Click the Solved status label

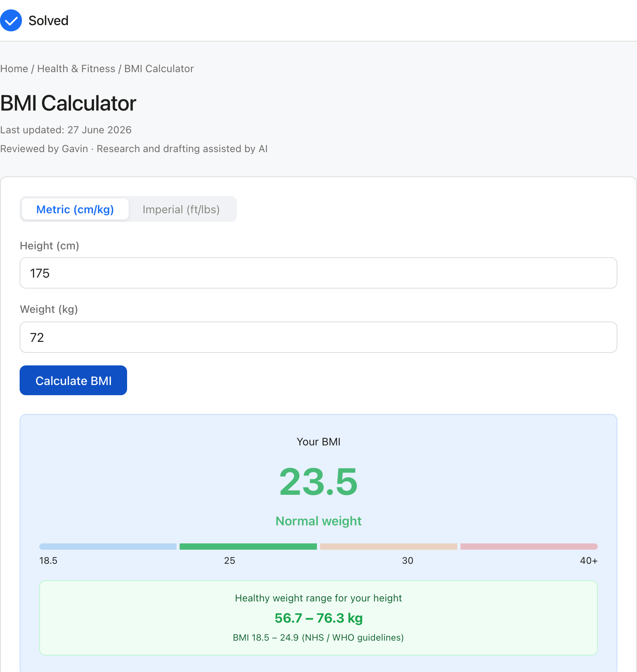[x=49, y=20]
